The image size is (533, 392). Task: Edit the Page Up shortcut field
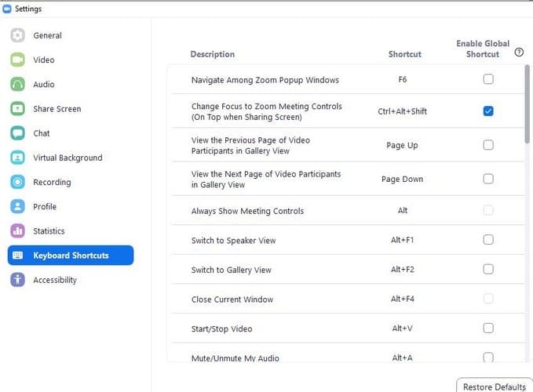coord(402,145)
